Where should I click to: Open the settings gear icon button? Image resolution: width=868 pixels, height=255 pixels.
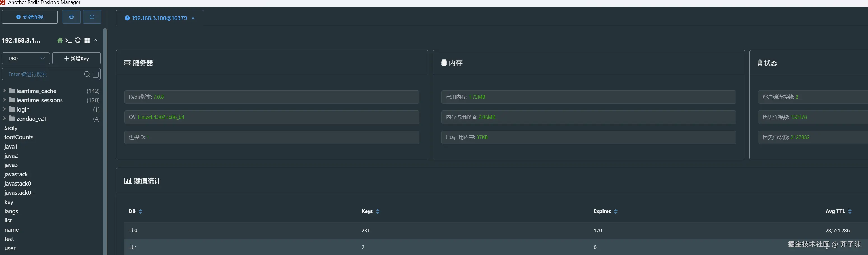pos(71,17)
